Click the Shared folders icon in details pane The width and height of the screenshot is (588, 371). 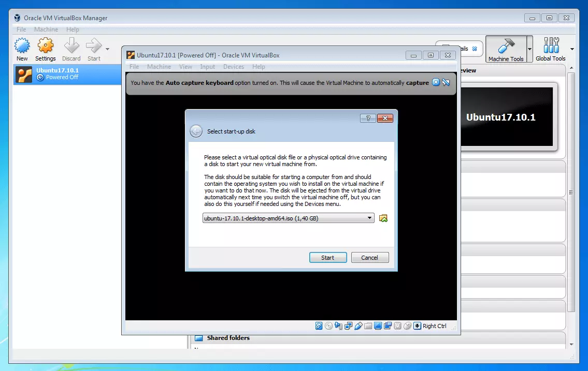tap(199, 338)
